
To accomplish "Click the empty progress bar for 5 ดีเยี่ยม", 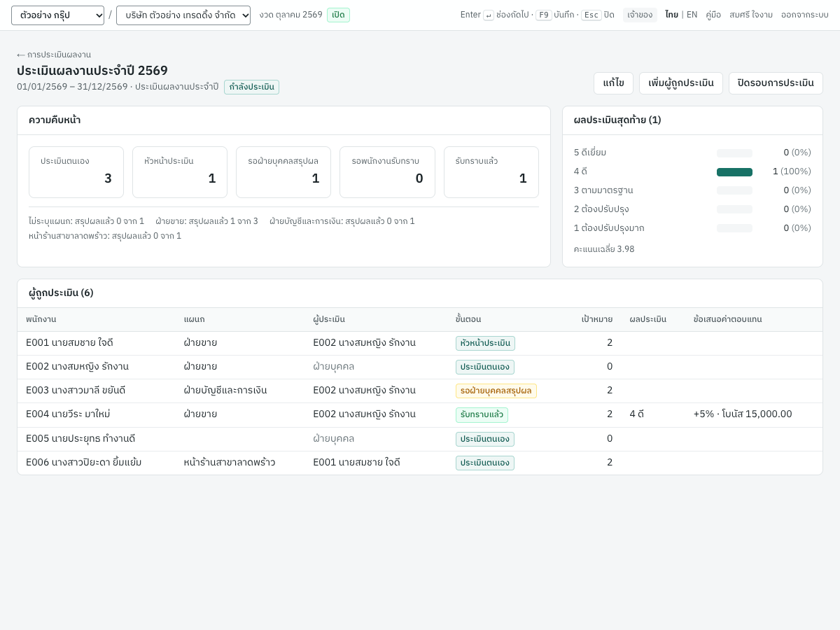I will pos(734,153).
